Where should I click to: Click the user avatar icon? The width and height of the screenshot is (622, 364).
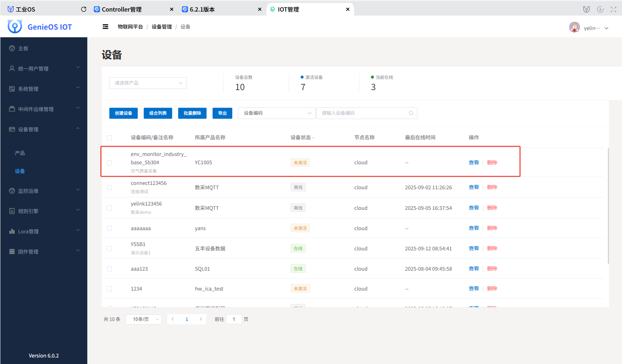point(574,27)
